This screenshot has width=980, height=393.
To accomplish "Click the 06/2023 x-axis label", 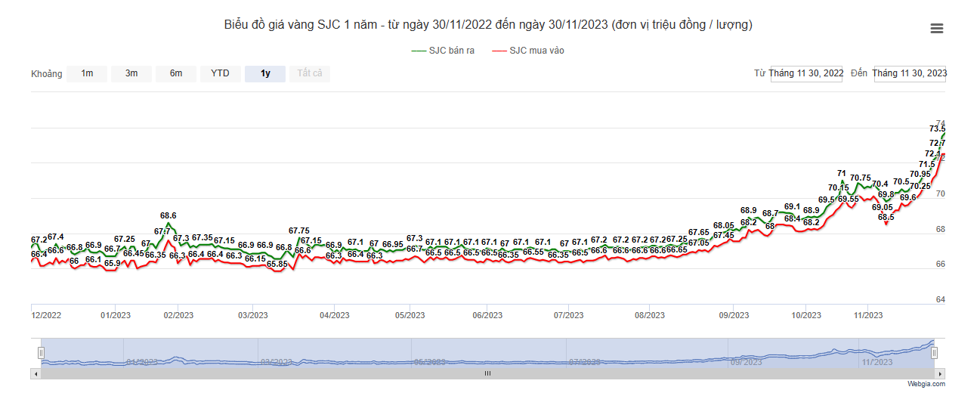I will (x=487, y=315).
